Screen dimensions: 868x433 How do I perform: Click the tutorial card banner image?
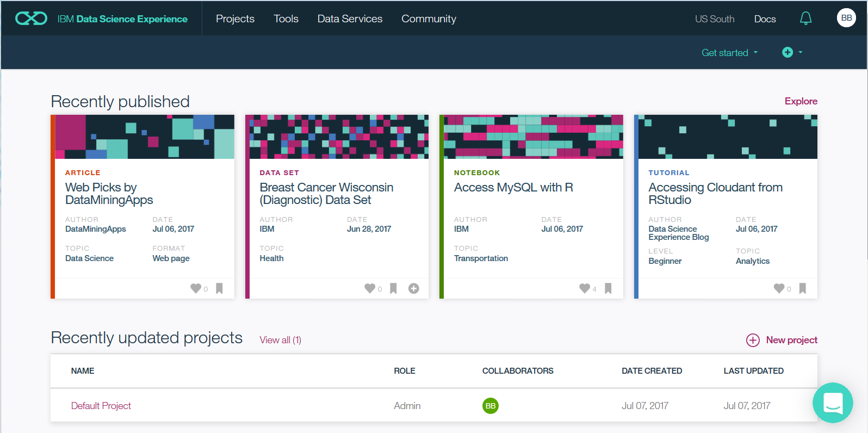(x=728, y=137)
